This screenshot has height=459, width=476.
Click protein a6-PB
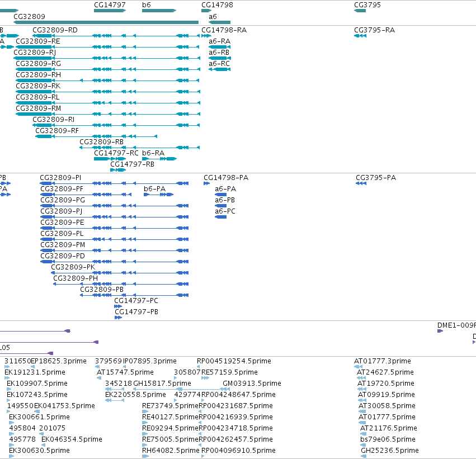coord(225,200)
